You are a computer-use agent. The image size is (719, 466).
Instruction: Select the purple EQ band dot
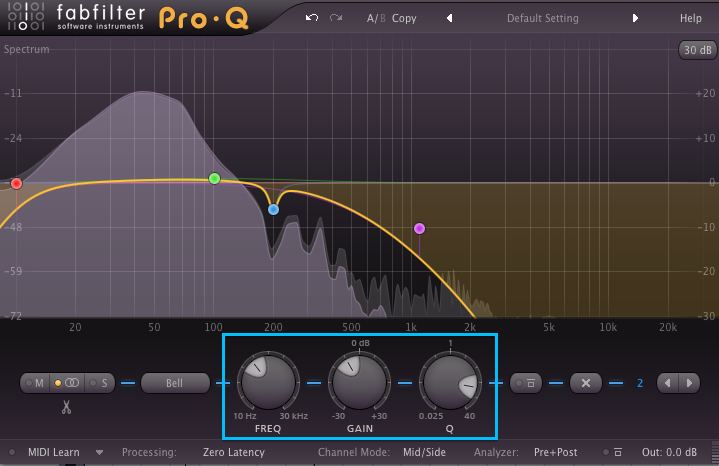[x=419, y=228]
